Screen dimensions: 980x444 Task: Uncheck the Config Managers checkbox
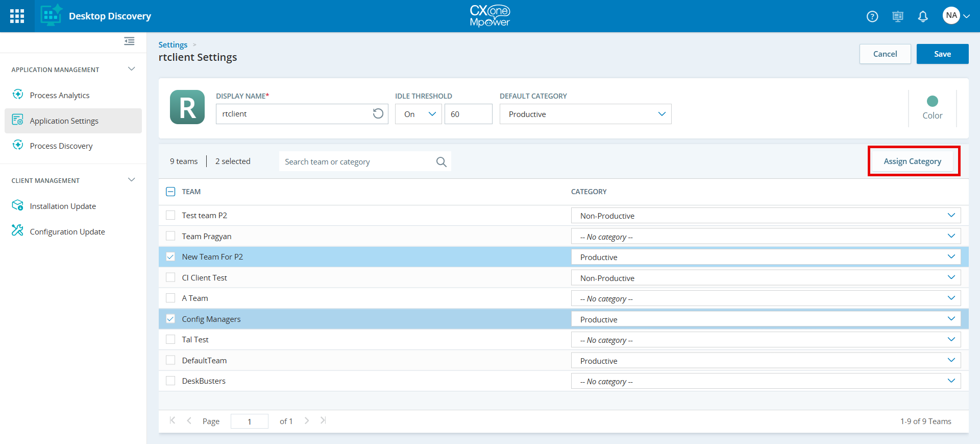click(x=170, y=319)
